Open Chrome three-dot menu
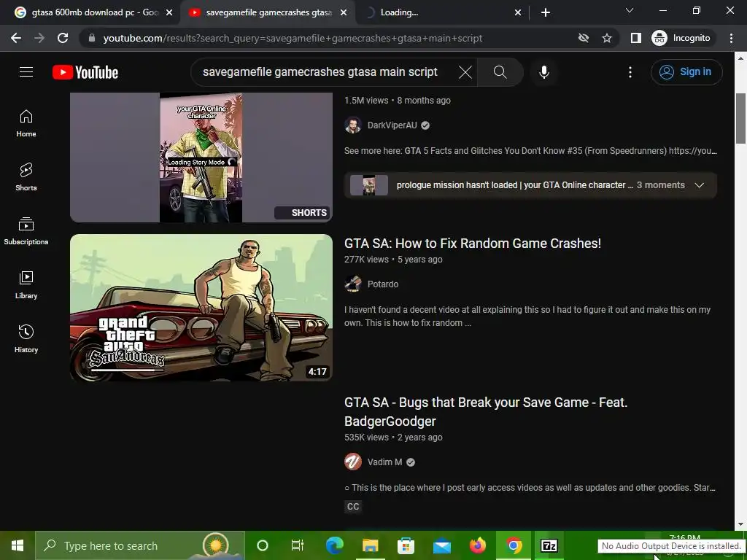Screen dimensions: 747x560 [731, 38]
